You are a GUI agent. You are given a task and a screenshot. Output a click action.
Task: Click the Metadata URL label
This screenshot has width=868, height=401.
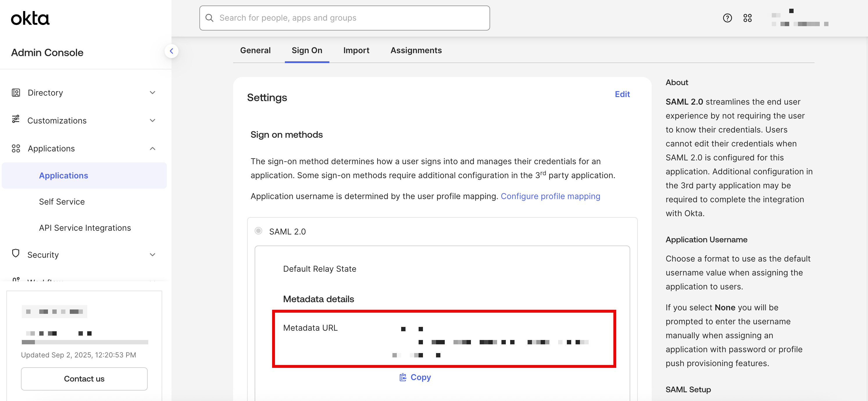click(310, 328)
